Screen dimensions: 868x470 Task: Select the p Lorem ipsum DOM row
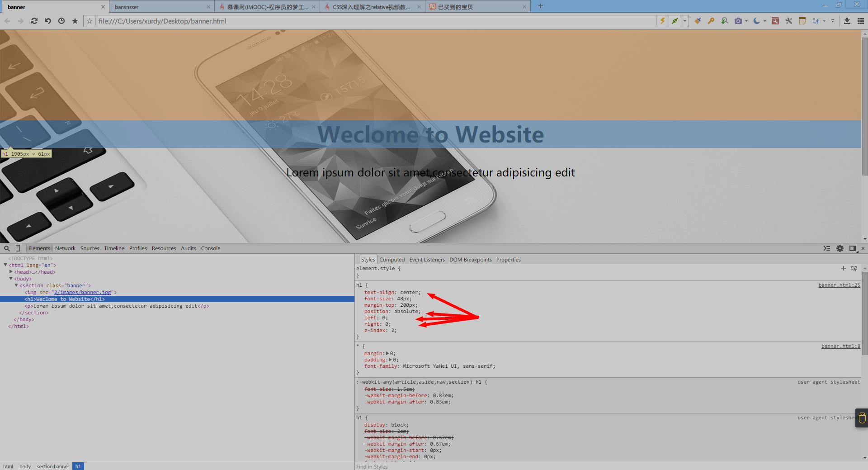(x=177, y=306)
